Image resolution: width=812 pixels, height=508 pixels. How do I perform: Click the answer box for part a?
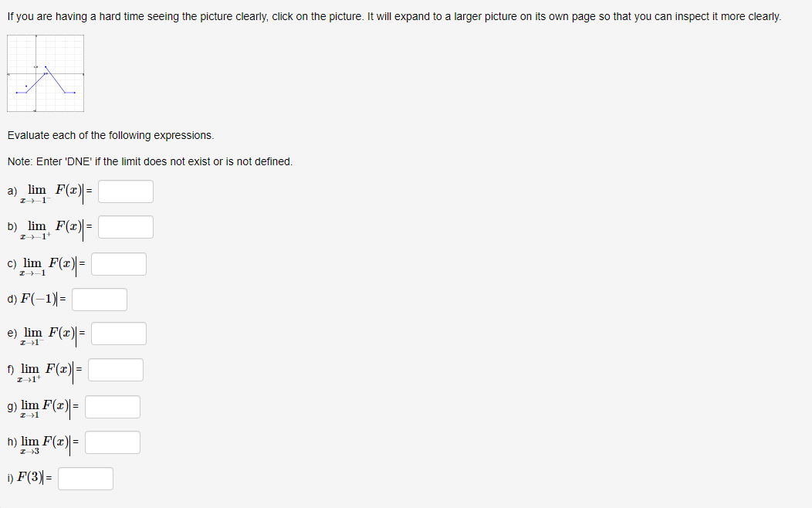point(125,191)
